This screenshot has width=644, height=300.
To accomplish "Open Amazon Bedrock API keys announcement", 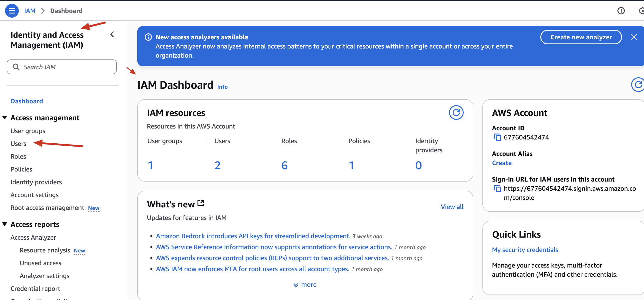I will click(x=253, y=236).
